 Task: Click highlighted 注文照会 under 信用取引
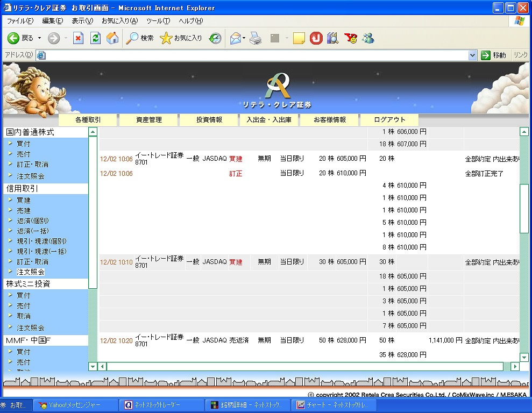(x=31, y=272)
